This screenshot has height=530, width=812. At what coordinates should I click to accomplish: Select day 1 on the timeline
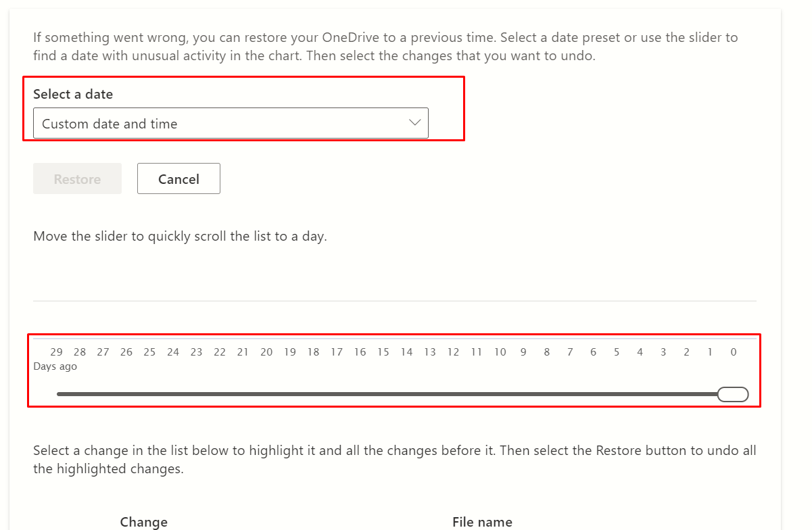pos(710,352)
